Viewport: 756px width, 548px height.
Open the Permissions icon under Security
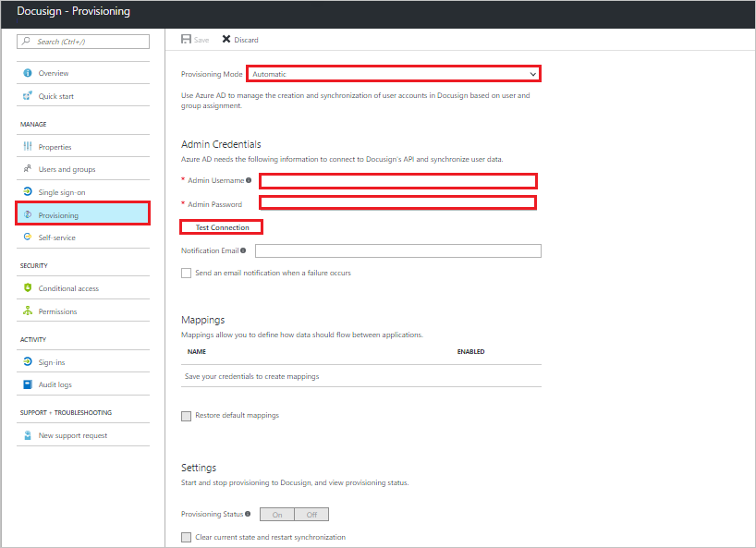30,311
